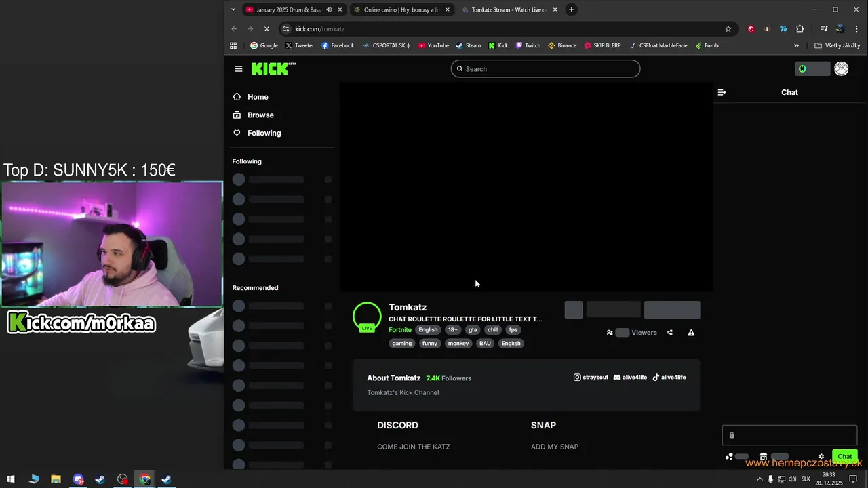
Task: Open the CSPORTAL.SK bookmark
Action: (x=387, y=45)
